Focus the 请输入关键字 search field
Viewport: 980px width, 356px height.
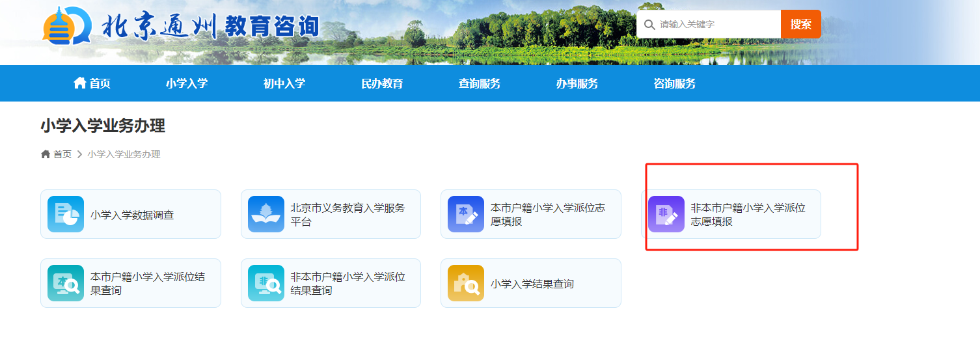716,25
